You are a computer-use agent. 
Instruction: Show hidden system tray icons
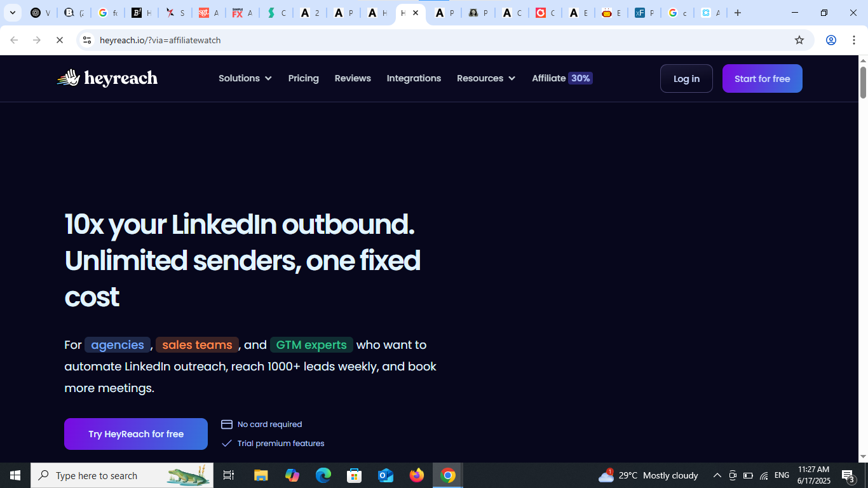[x=717, y=475]
